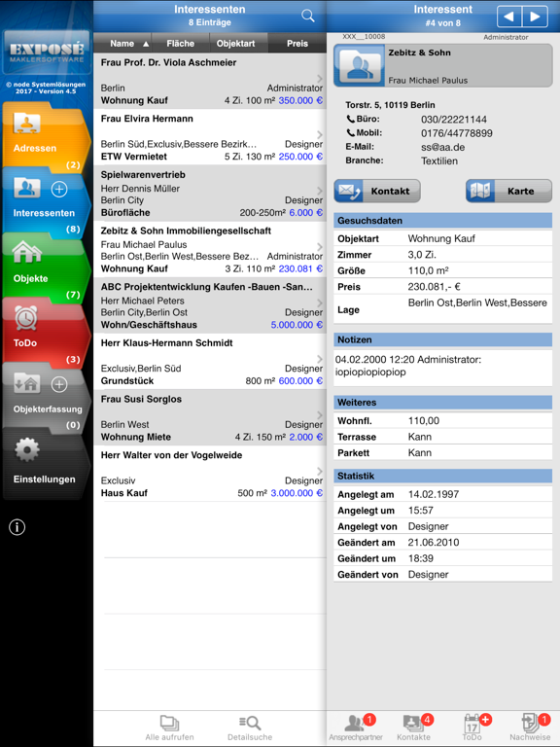The image size is (560, 747).
Task: Click Objektart value Wohnung Kauf in details
Action: 441,238
